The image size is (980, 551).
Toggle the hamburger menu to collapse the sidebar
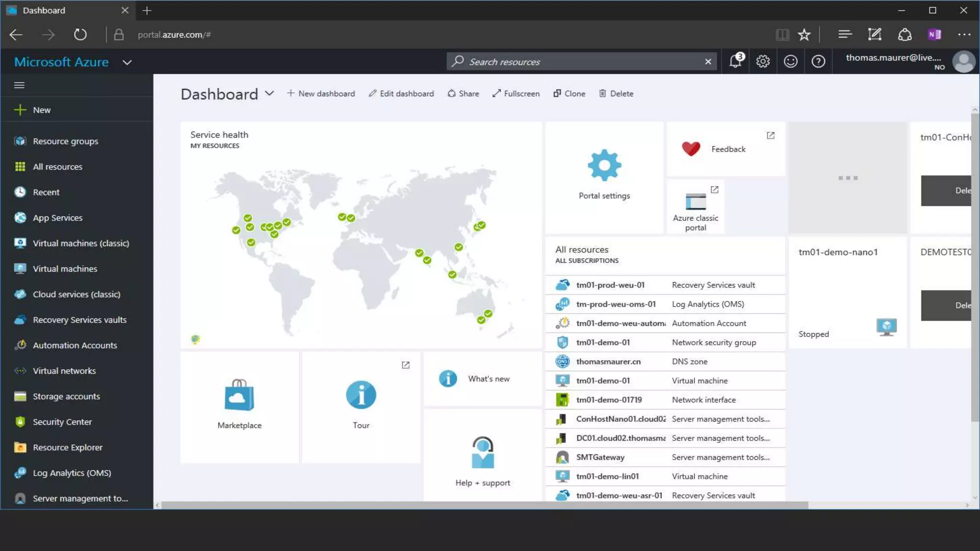point(19,85)
